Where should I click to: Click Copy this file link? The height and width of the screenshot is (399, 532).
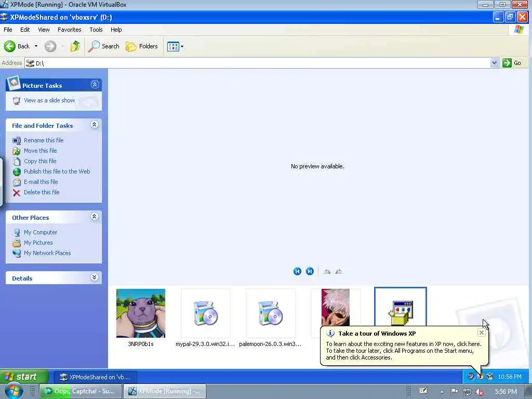click(x=40, y=161)
